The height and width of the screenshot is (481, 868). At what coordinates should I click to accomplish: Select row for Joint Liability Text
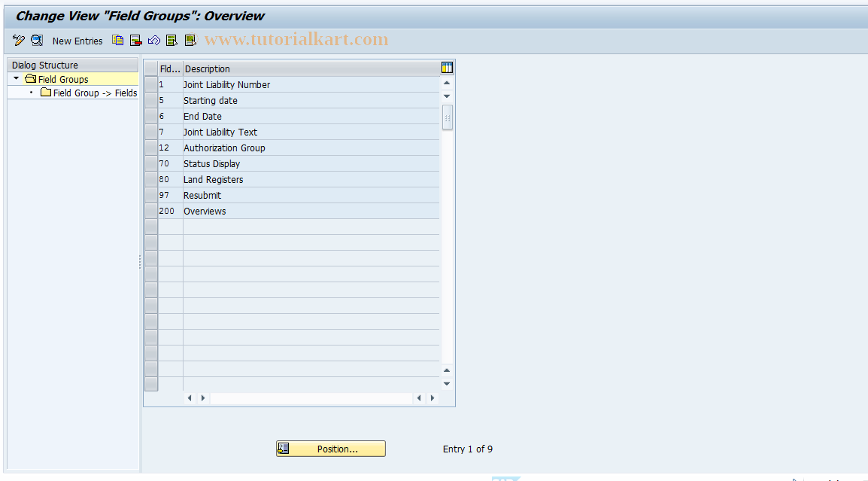coord(150,132)
